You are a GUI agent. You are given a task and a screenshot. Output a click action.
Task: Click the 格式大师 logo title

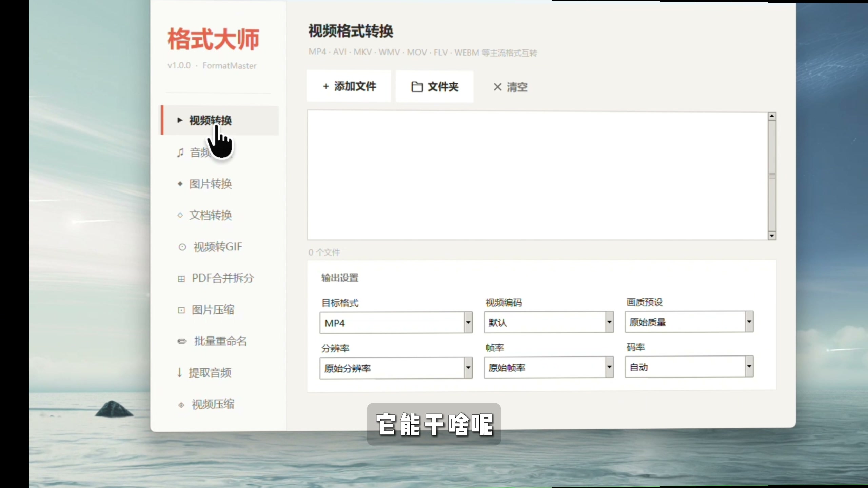(x=214, y=39)
